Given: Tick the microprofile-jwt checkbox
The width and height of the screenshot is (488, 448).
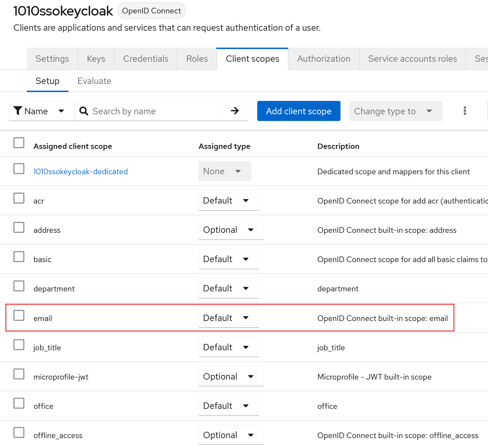Looking at the screenshot, I should [x=19, y=374].
